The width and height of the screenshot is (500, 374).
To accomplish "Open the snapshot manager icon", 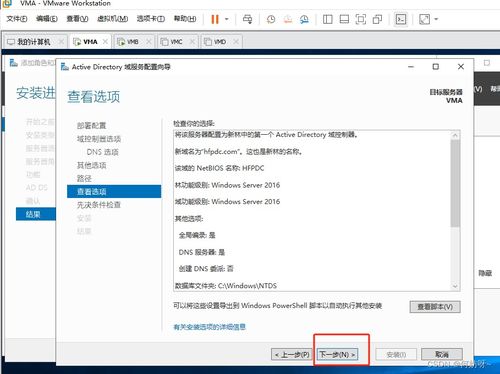I will 304,19.
